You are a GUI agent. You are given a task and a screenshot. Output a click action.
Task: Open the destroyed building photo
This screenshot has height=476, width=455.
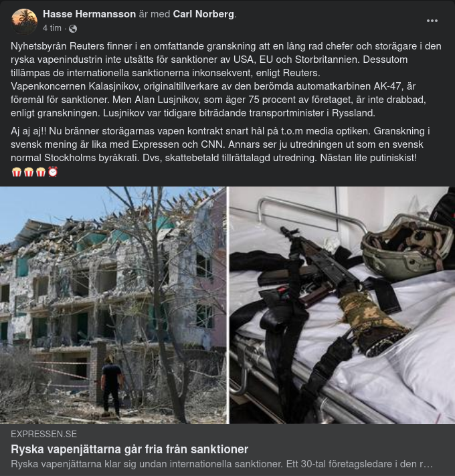113,305
